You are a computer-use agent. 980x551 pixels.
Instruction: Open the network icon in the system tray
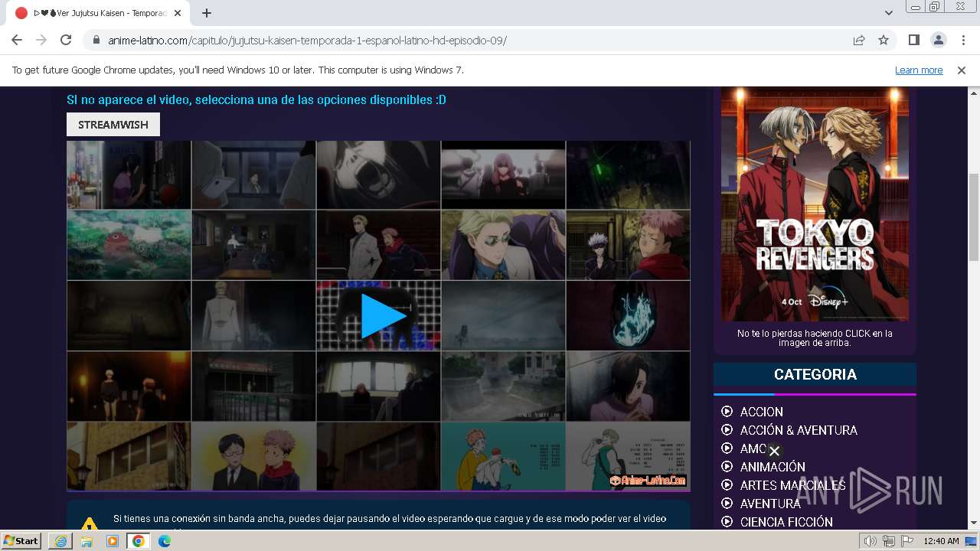click(888, 541)
